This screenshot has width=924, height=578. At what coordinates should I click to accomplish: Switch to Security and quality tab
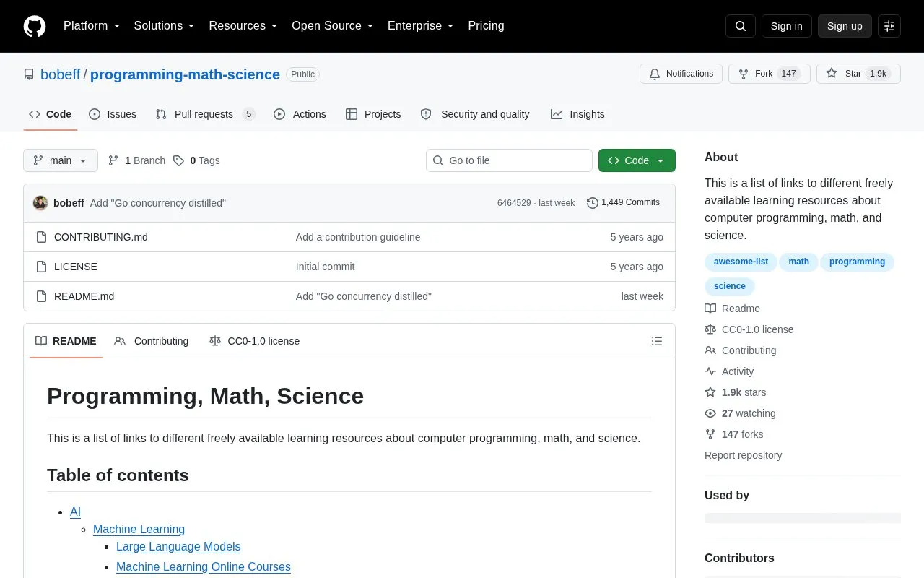(475, 114)
